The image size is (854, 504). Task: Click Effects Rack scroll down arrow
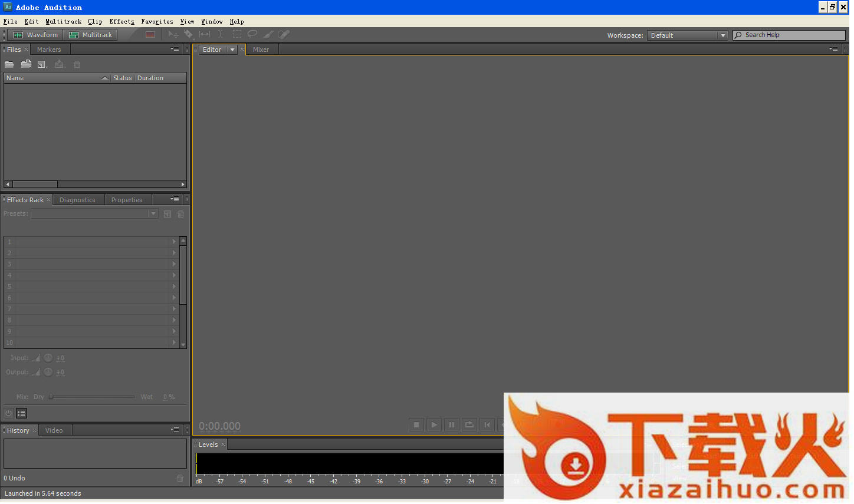pos(183,345)
